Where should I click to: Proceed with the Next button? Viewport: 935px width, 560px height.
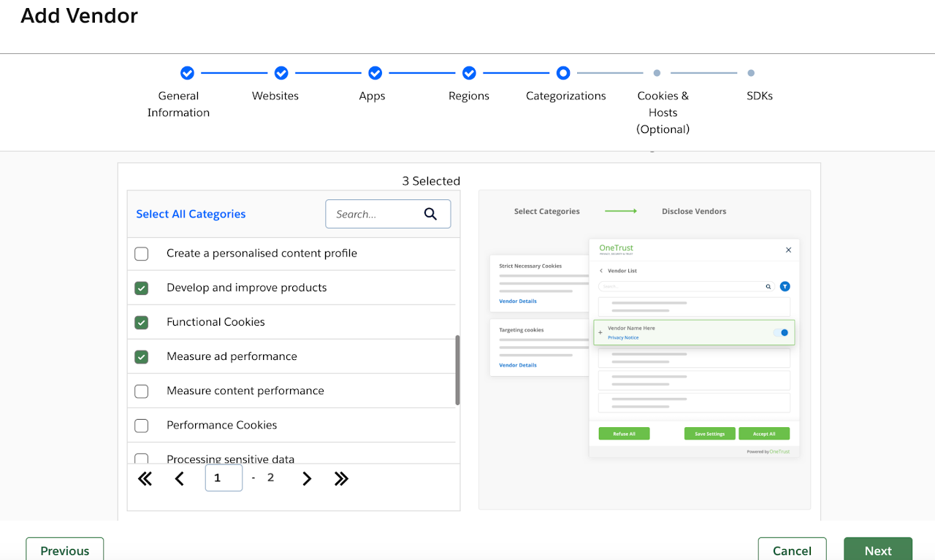[878, 549]
